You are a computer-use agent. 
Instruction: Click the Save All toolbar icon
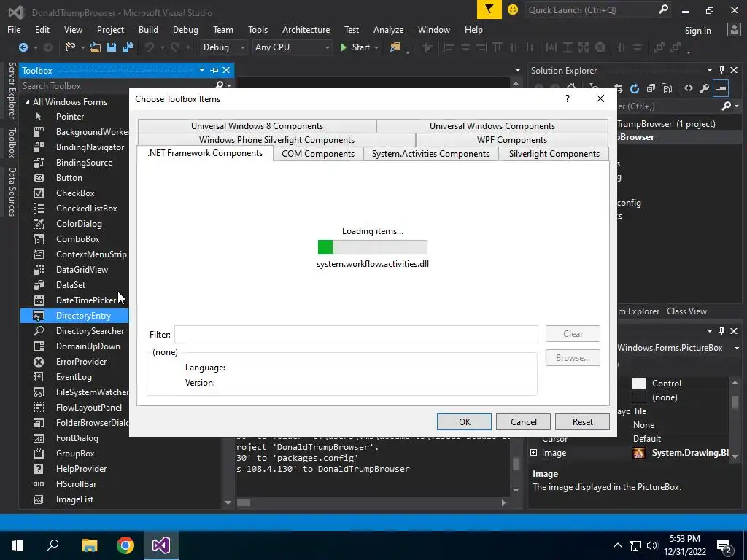pyautogui.click(x=128, y=47)
